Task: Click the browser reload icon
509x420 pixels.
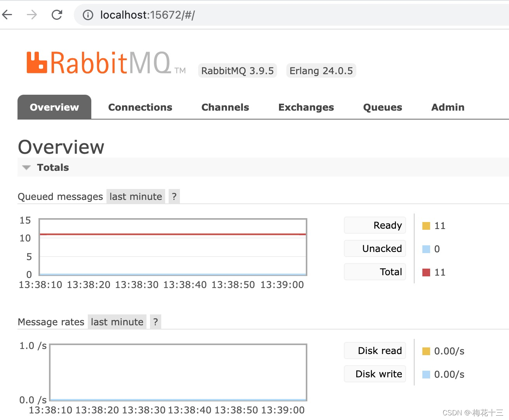Action: [x=57, y=14]
